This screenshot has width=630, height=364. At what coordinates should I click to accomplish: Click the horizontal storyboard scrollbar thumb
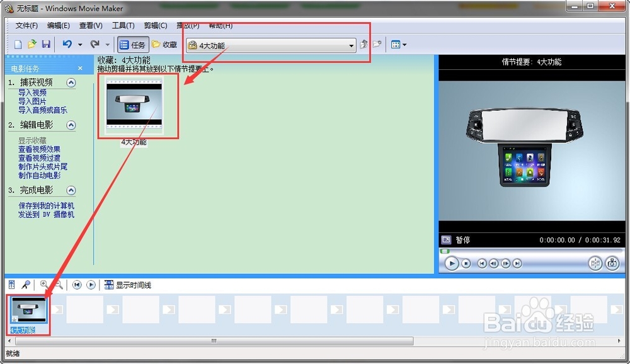point(214,341)
